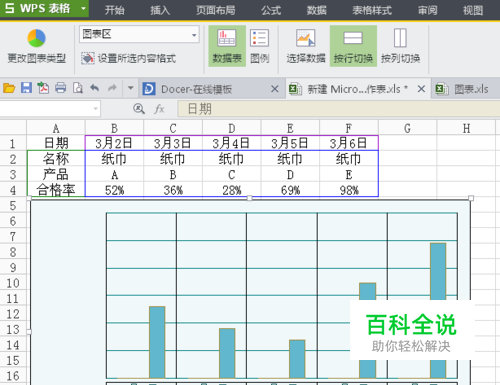The width and height of the screenshot is (500, 385).
Task: Click 设置所选内容格式 format selection button
Action: pyautogui.click(x=129, y=58)
